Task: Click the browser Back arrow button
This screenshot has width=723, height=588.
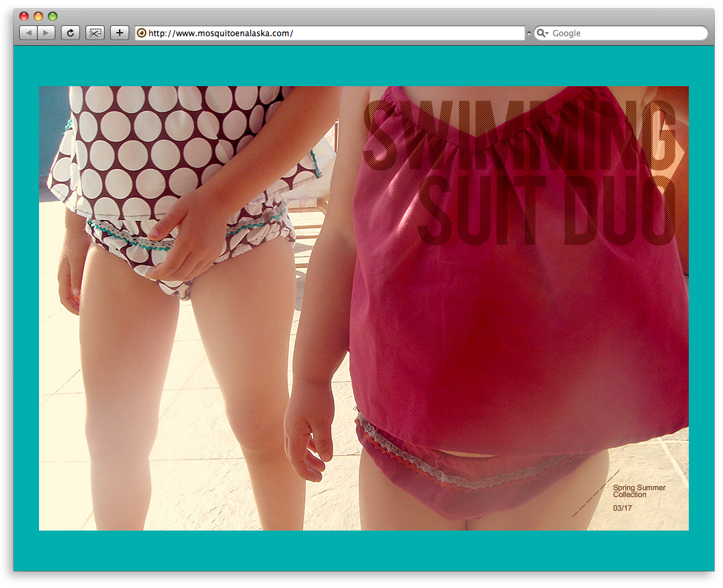Action: 28,33
